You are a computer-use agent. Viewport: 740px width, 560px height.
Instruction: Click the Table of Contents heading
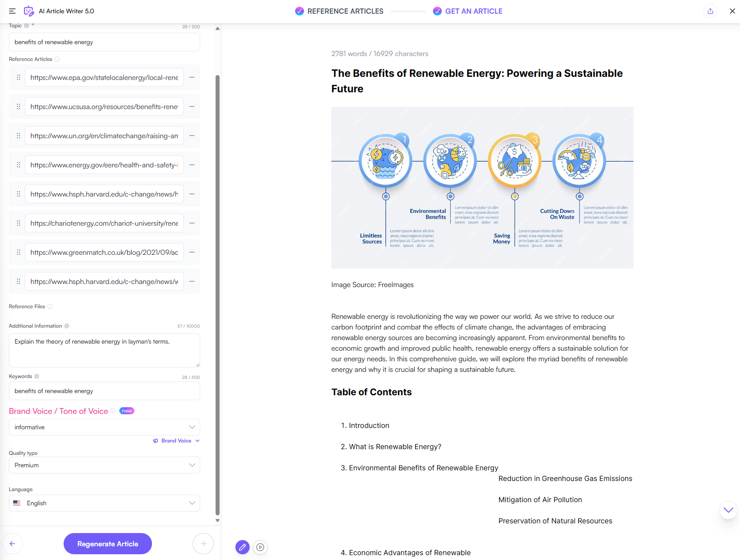[372, 392]
